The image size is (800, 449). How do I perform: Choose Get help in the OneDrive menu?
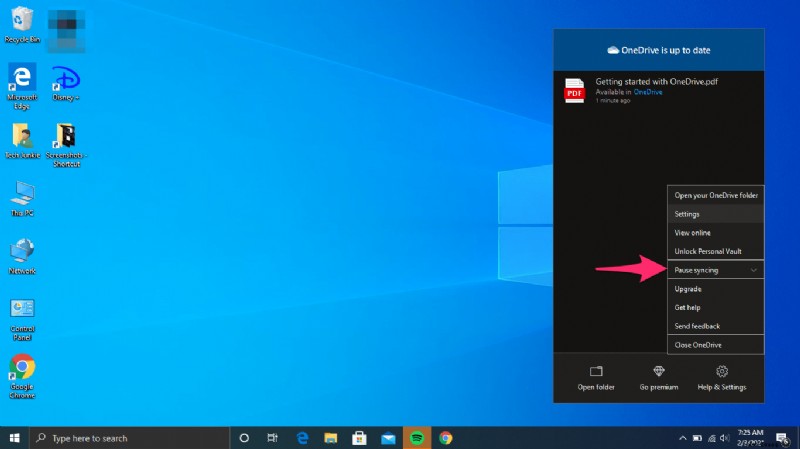click(715, 307)
